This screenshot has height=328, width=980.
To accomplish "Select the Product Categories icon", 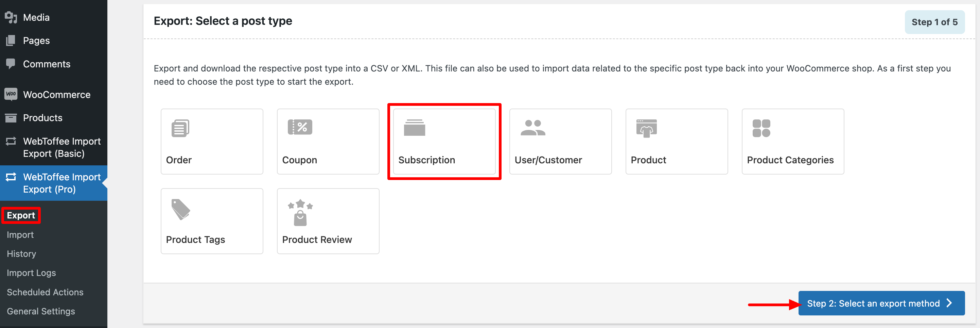I will pyautogui.click(x=792, y=141).
